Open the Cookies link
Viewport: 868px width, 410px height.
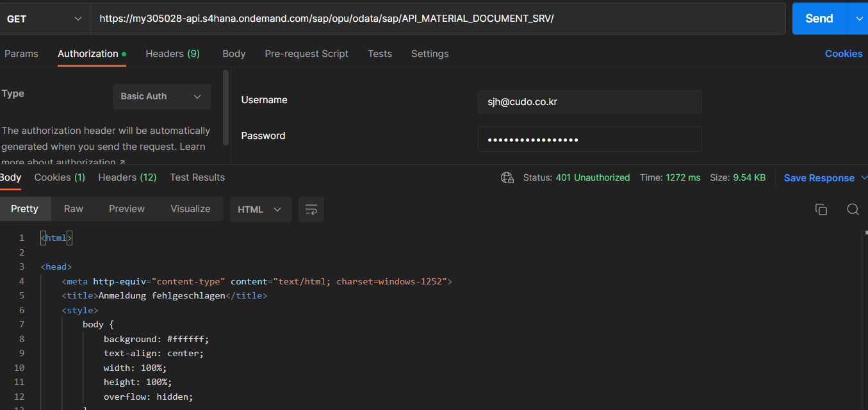click(x=843, y=54)
